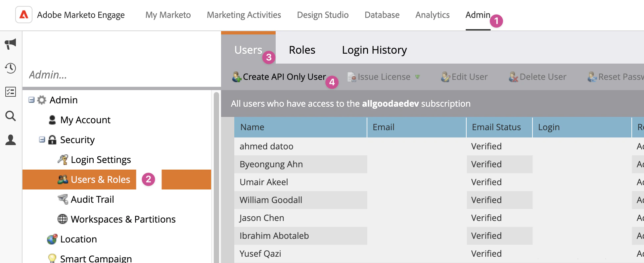
Task: Click the magnifier search sidebar icon
Action: (11, 116)
